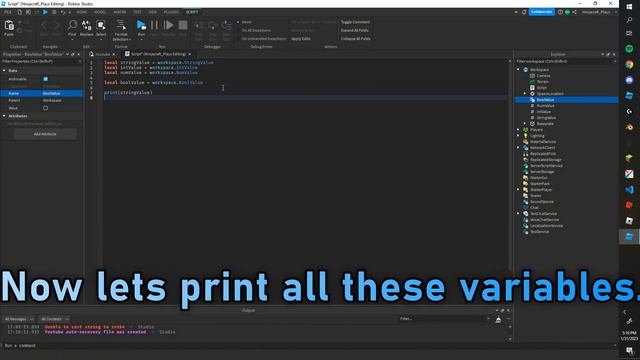This screenshot has width=640, height=360.
Task: Click the Output Filter input field
Action: (444, 319)
